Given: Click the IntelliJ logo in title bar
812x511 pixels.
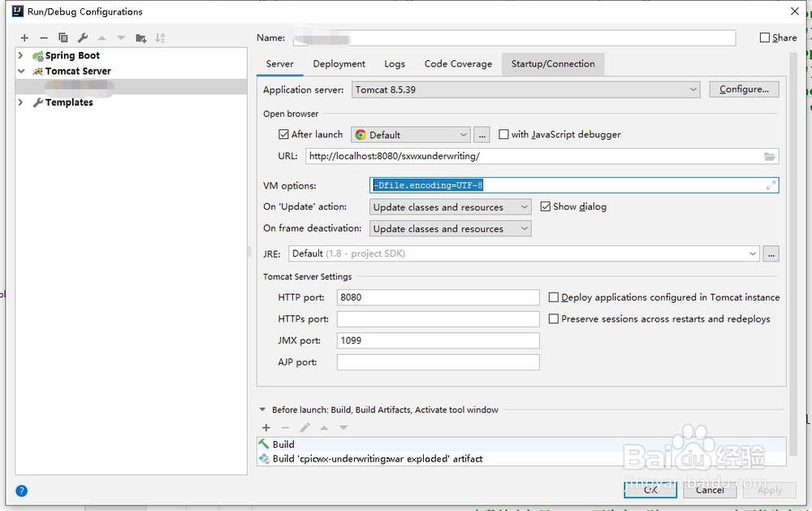Looking at the screenshot, I should point(18,11).
